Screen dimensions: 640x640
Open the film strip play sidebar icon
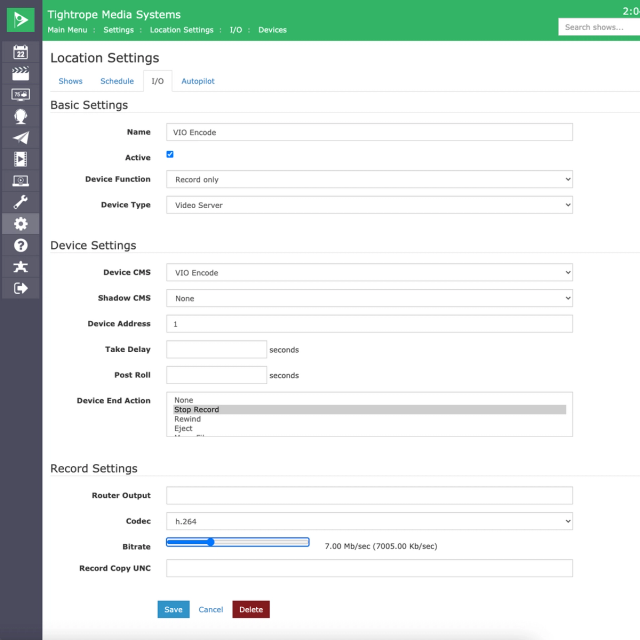(x=20, y=159)
